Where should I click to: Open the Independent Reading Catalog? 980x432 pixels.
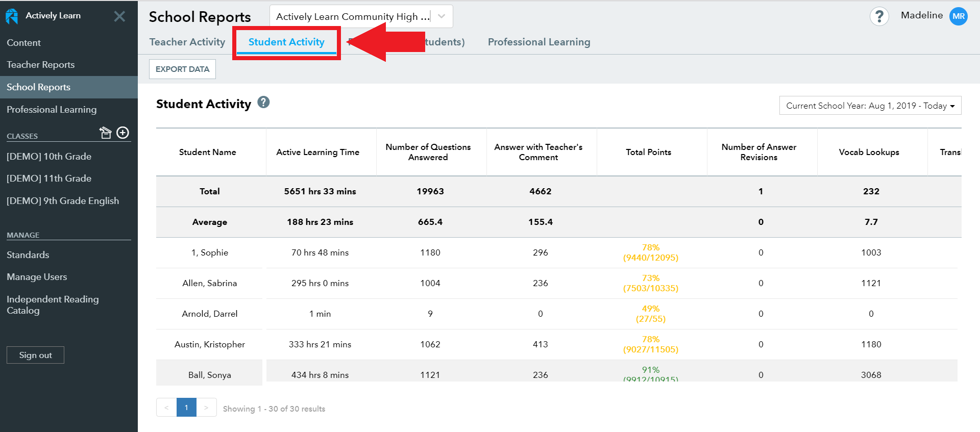(x=53, y=305)
